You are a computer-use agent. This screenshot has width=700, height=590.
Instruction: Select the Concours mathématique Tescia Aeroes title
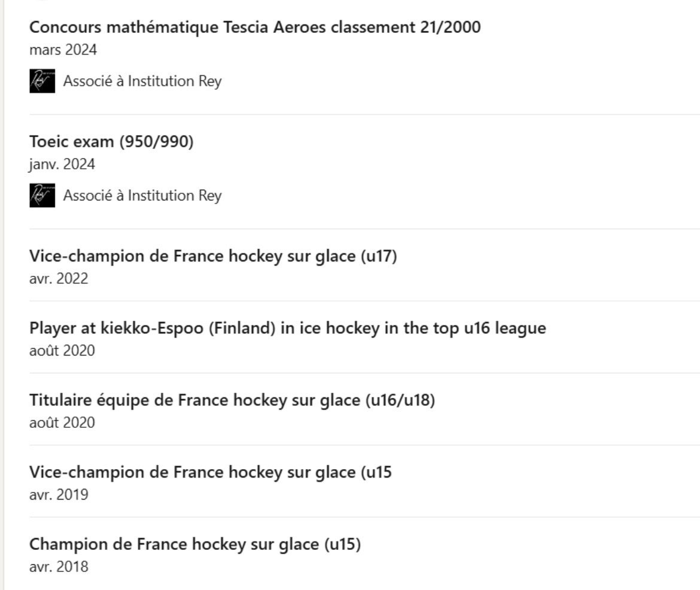click(255, 27)
